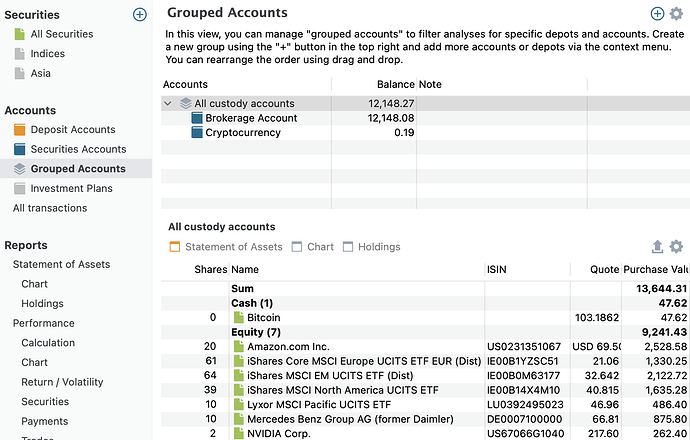Viewport: 690px width, 440px height.
Task: Switch to Statement of Assets tab
Action: click(226, 247)
